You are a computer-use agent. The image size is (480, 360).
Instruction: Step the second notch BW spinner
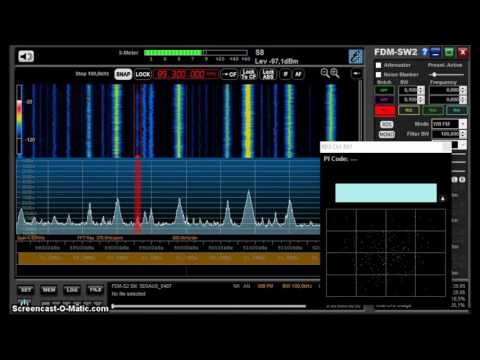click(x=421, y=100)
